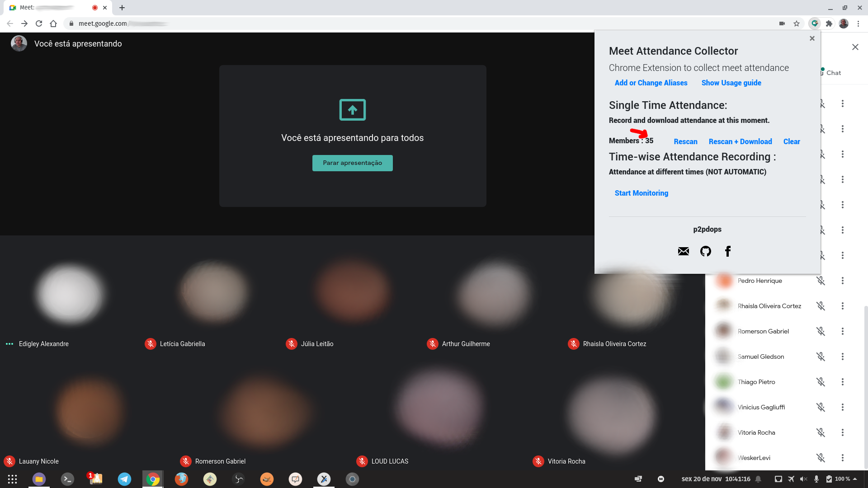Image resolution: width=868 pixels, height=488 pixels.
Task: Switch to the Chat tab
Action: coord(833,73)
